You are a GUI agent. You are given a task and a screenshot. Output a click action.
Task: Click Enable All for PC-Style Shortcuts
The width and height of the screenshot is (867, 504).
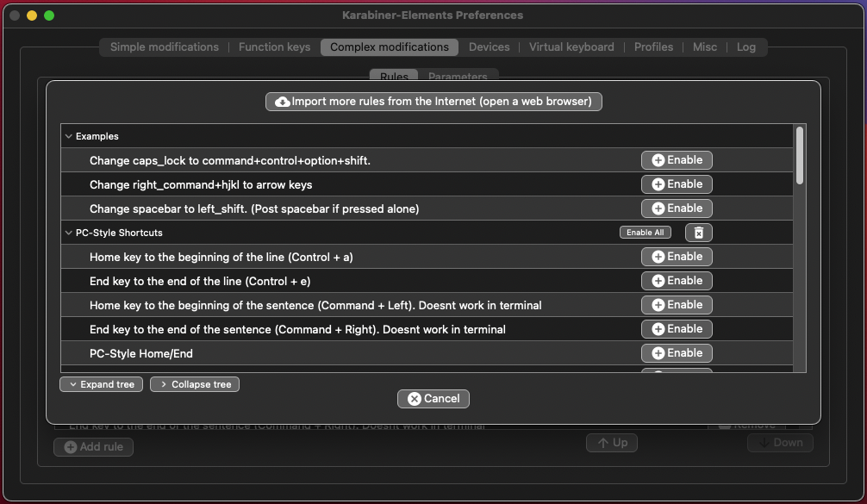[646, 233]
